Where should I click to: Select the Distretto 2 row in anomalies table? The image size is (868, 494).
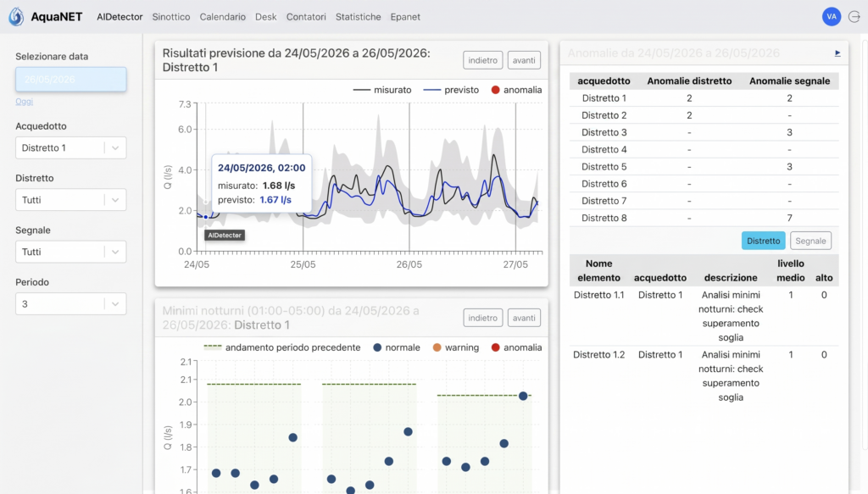[704, 115]
